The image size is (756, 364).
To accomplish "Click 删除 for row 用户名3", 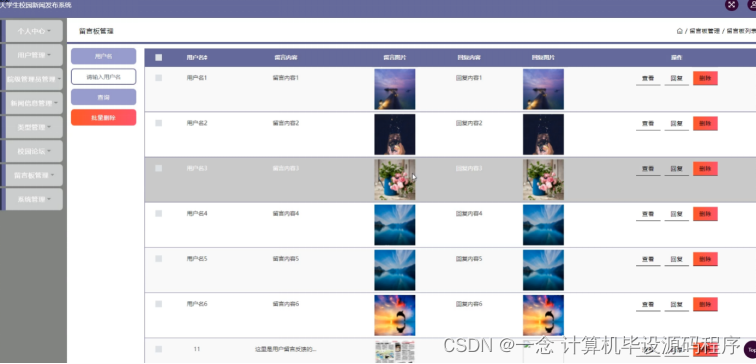I will (705, 169).
